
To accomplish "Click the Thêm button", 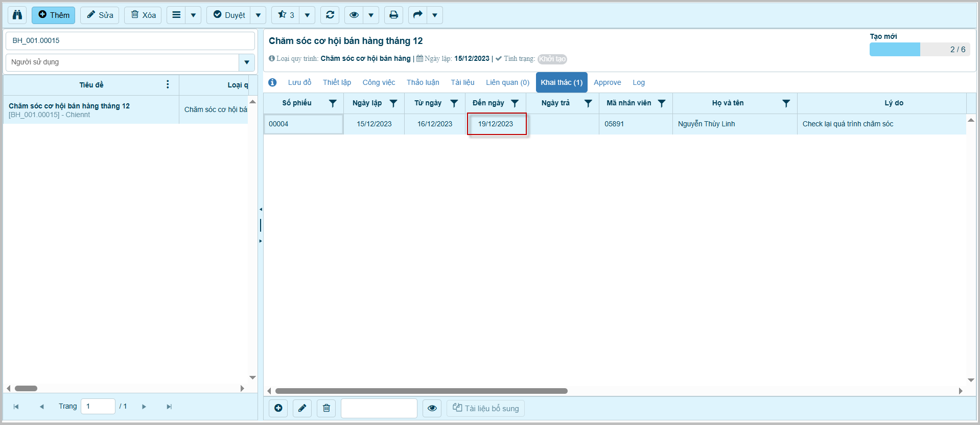I will (x=54, y=15).
